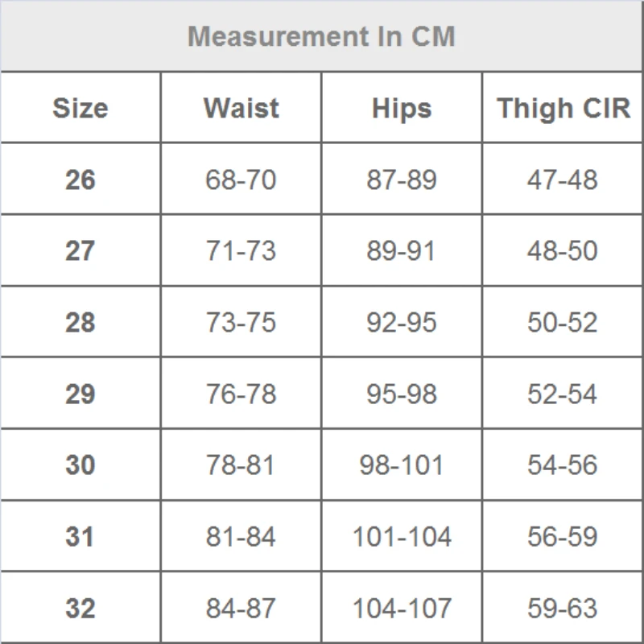Click size 31 row label
The width and height of the screenshot is (644, 644).
(80, 536)
